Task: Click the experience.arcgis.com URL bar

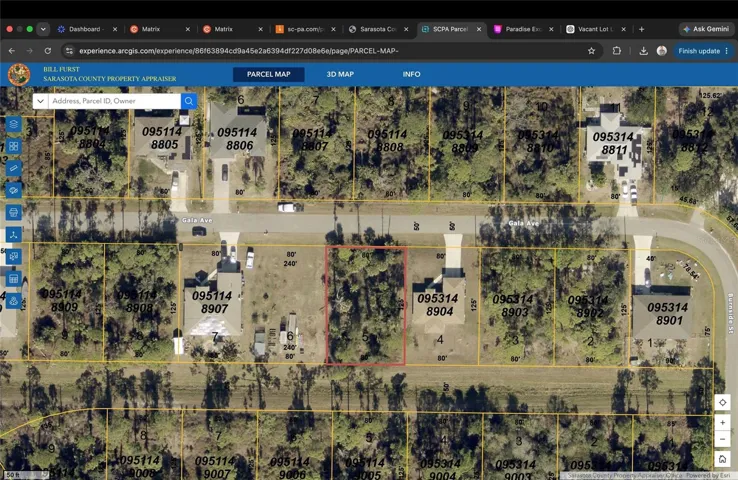Action: tap(239, 51)
